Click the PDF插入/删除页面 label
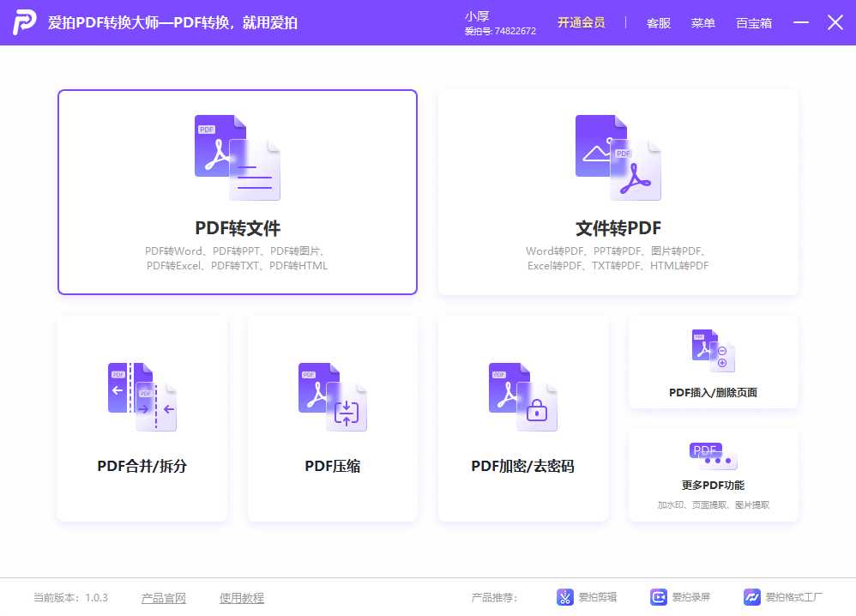The image size is (856, 616). (714, 393)
